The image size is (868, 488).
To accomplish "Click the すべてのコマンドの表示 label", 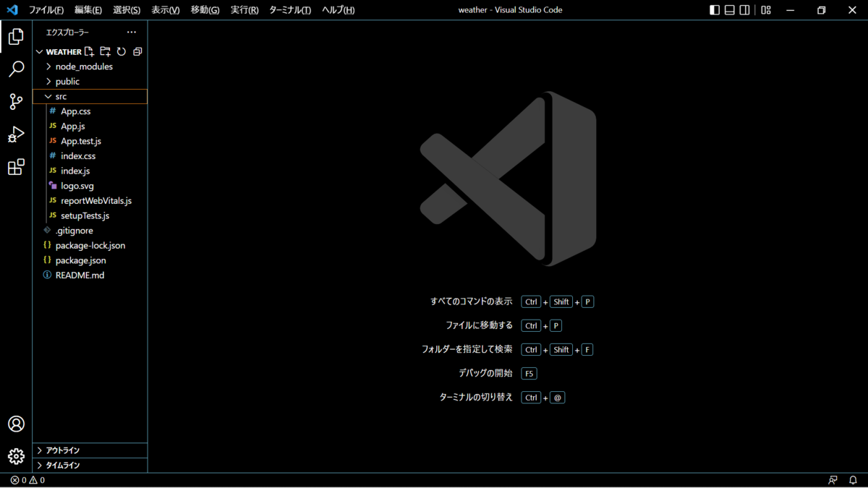I will [471, 301].
